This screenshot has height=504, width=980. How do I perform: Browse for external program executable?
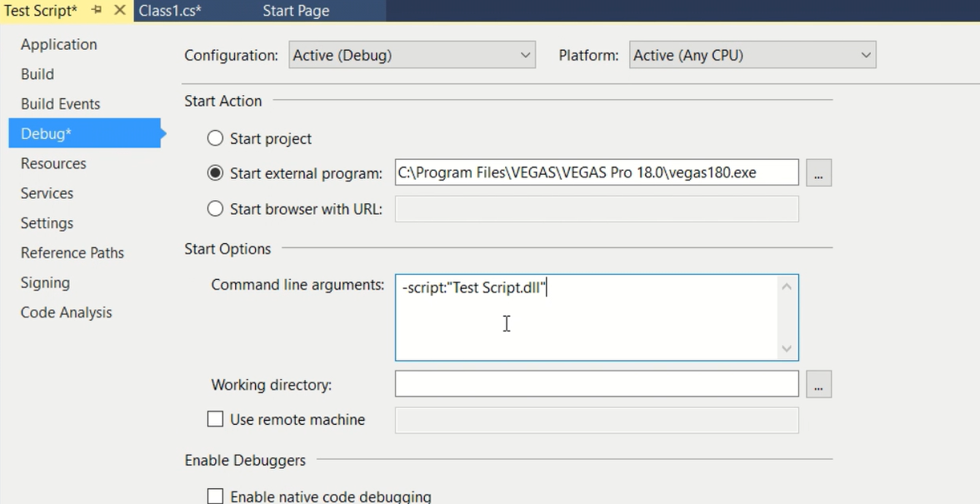818,173
